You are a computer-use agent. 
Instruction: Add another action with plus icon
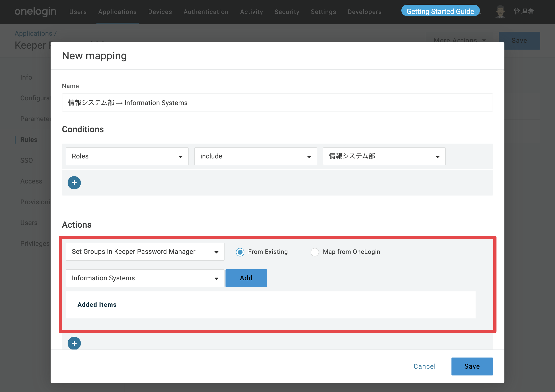[x=74, y=343]
